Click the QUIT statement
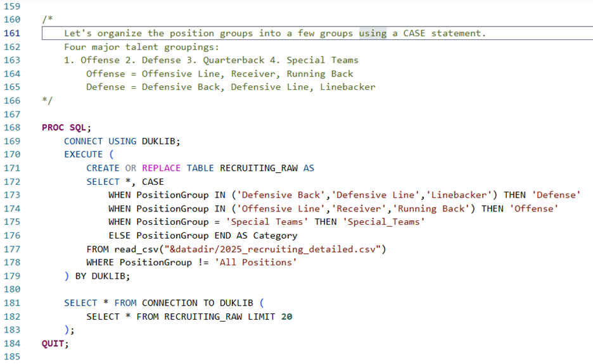The image size is (593, 364). pyautogui.click(x=54, y=343)
